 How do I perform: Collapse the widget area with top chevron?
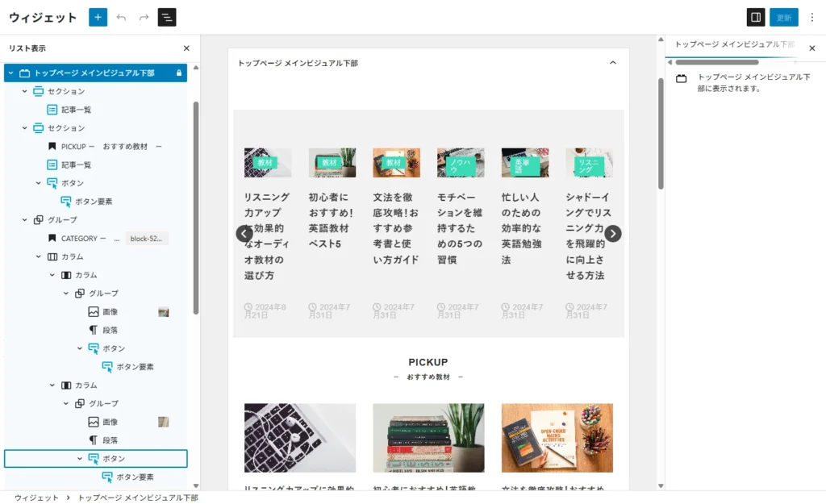click(612, 62)
